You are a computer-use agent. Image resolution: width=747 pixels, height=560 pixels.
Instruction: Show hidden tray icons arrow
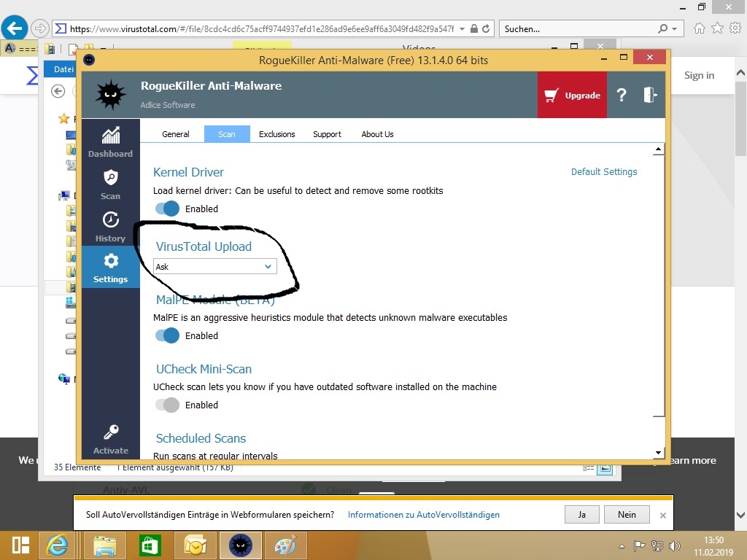tap(622, 546)
